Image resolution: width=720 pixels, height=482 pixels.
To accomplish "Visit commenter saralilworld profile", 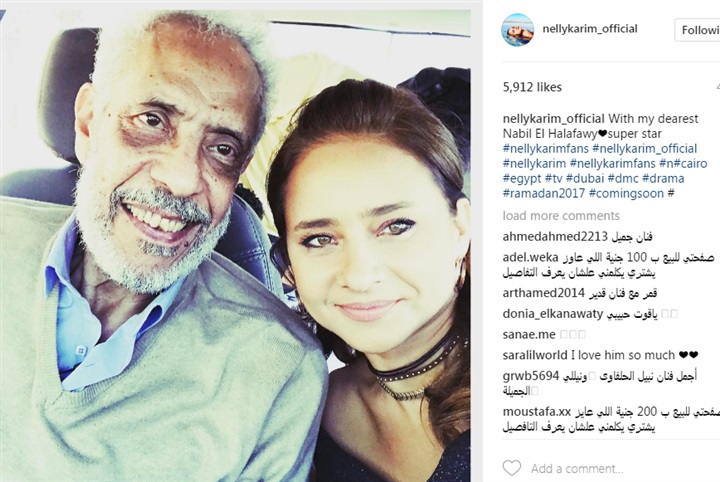I will tap(535, 355).
